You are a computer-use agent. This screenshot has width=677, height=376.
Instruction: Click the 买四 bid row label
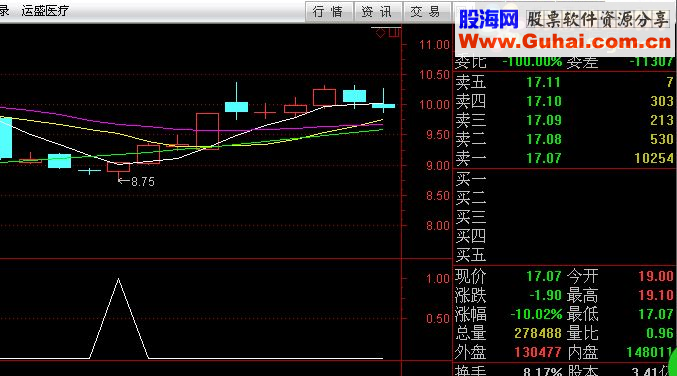[471, 236]
